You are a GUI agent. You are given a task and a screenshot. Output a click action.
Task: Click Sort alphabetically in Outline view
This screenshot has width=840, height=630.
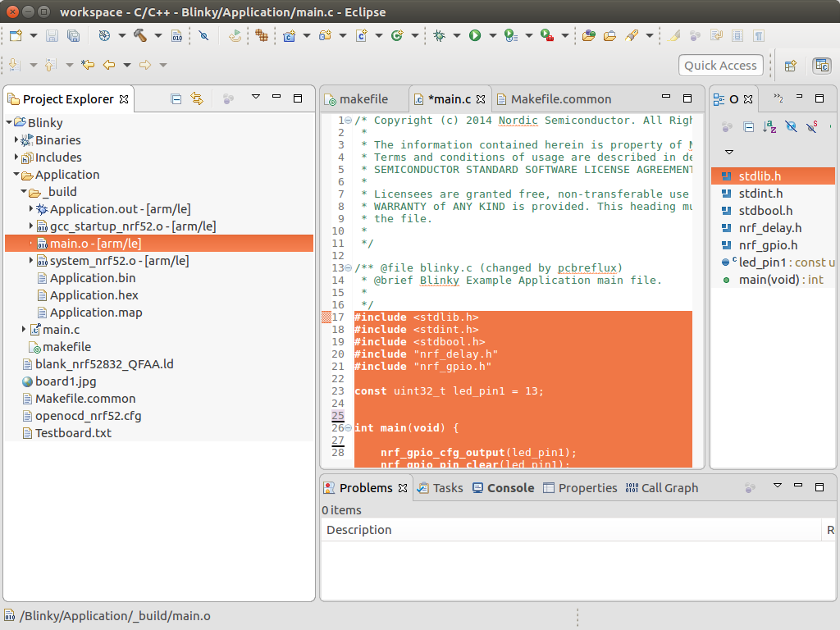pos(769,126)
